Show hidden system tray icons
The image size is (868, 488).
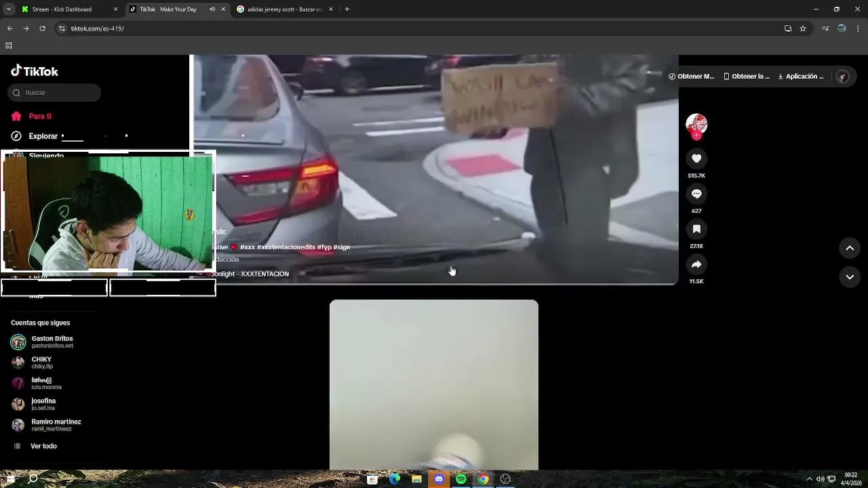pyautogui.click(x=809, y=479)
